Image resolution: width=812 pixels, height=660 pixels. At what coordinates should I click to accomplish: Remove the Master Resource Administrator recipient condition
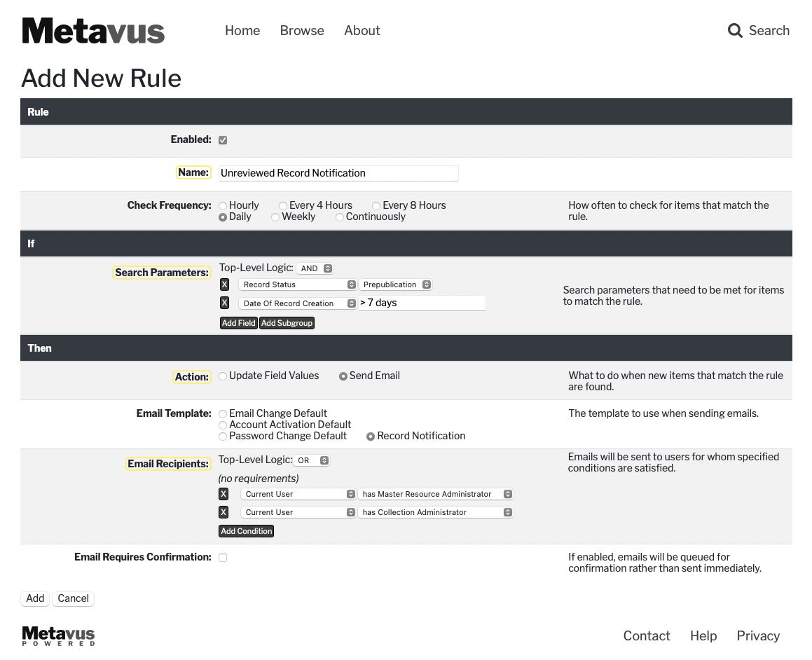(223, 494)
